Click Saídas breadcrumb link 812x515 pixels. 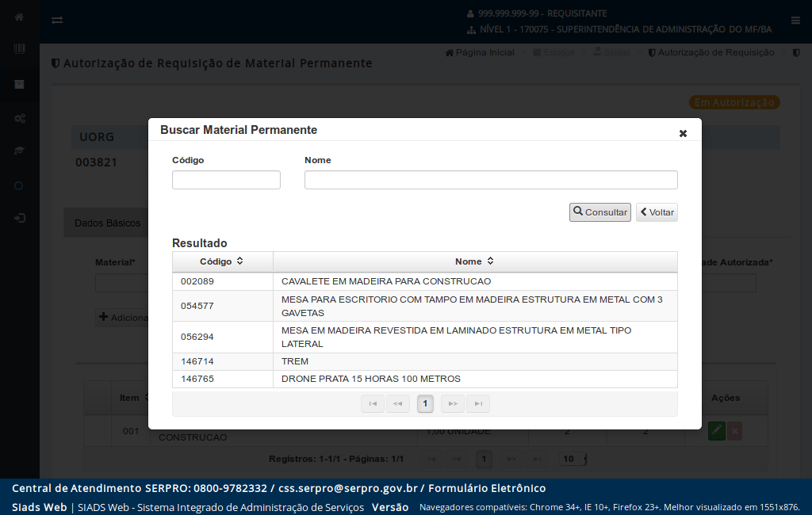click(612, 52)
